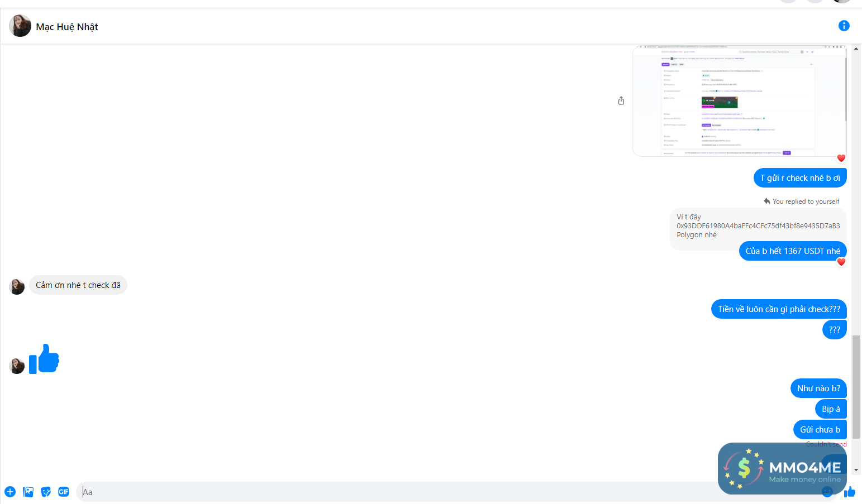862x504 pixels.
Task: Attach a file using the photo icon
Action: click(x=28, y=492)
